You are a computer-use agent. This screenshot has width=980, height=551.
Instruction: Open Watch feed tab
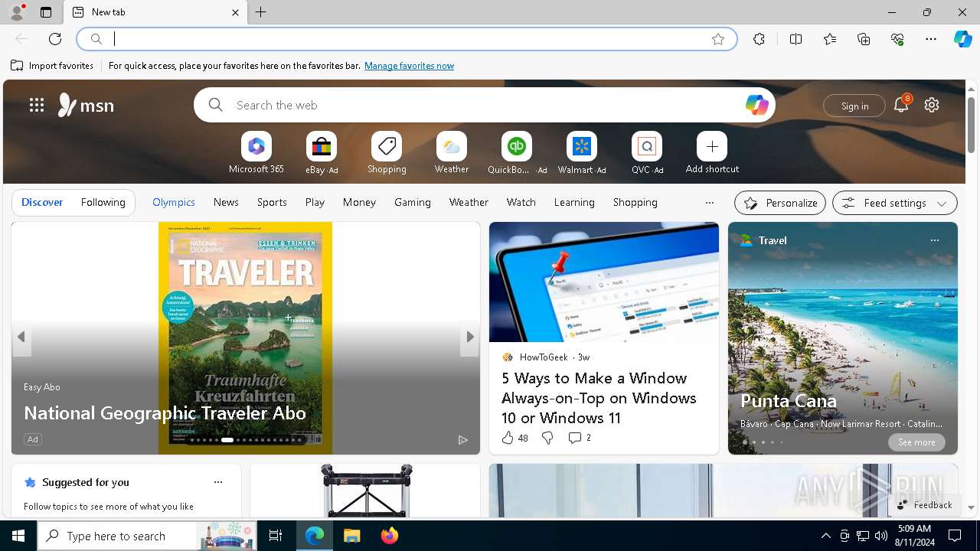[521, 202]
